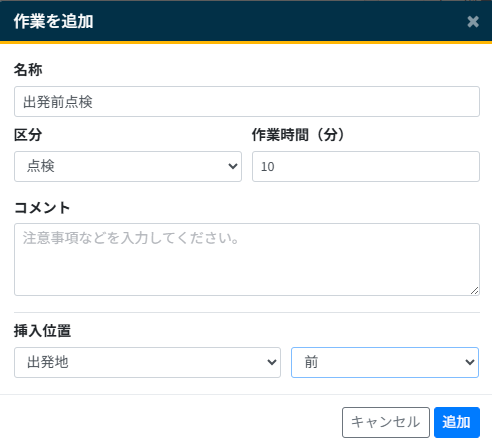
Task: Grab the コメント textarea resize handle
Action: [475, 291]
